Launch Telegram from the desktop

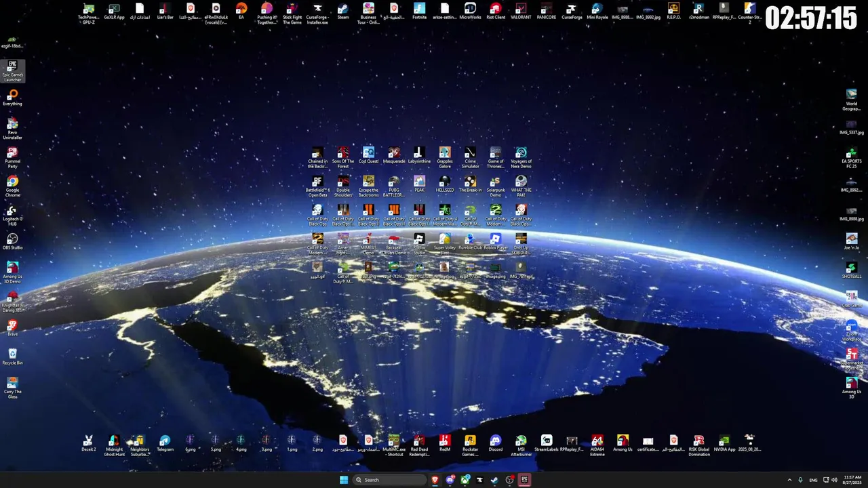165,443
